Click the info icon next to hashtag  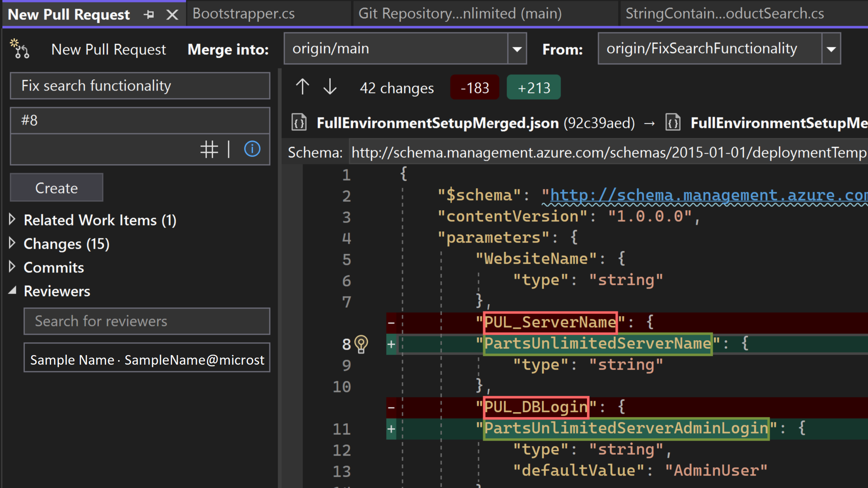point(252,148)
